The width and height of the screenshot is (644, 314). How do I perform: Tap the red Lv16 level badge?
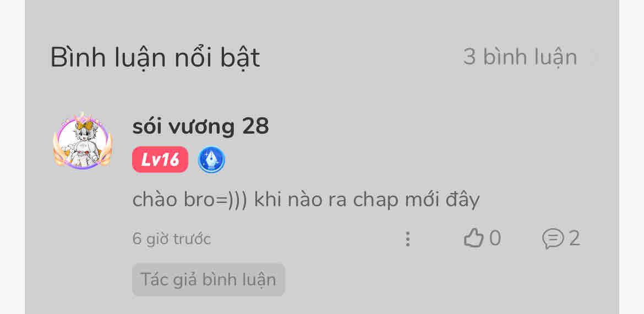point(160,159)
